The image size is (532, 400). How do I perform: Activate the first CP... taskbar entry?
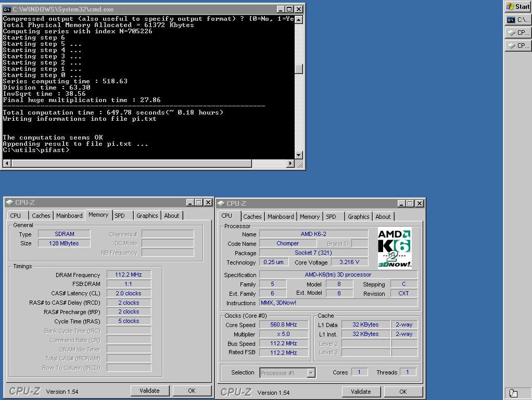click(518, 33)
